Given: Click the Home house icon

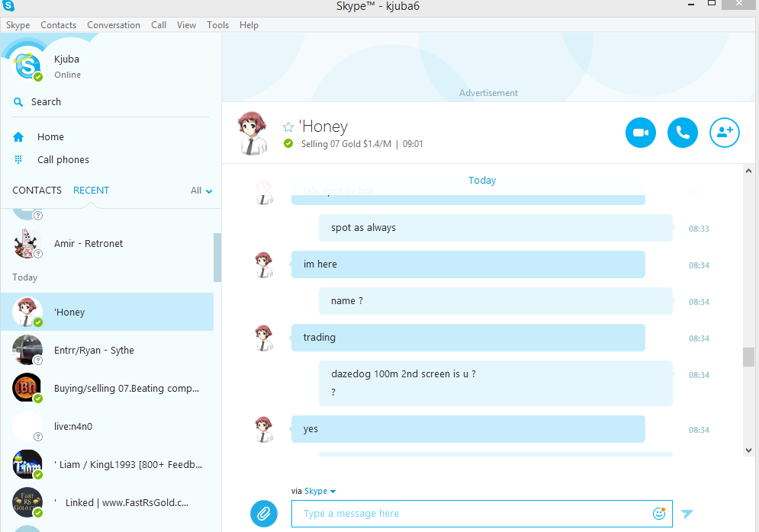Looking at the screenshot, I should (x=18, y=137).
